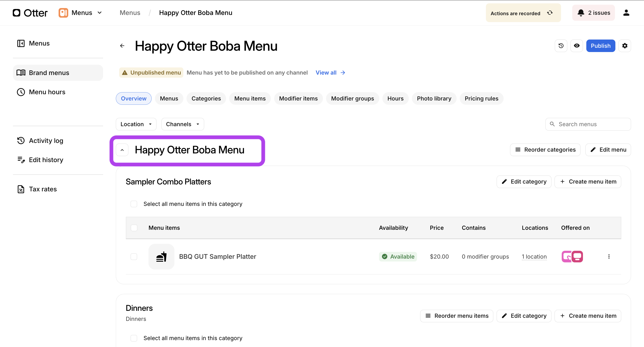644x347 pixels.
Task: Switch to the Modifier items tab
Action: 298,98
